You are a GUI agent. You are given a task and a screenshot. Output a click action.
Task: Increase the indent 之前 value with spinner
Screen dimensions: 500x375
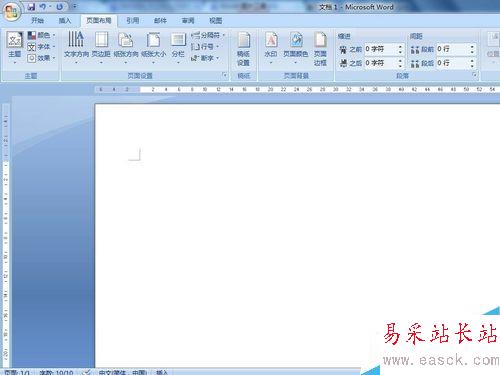pyautogui.click(x=400, y=47)
